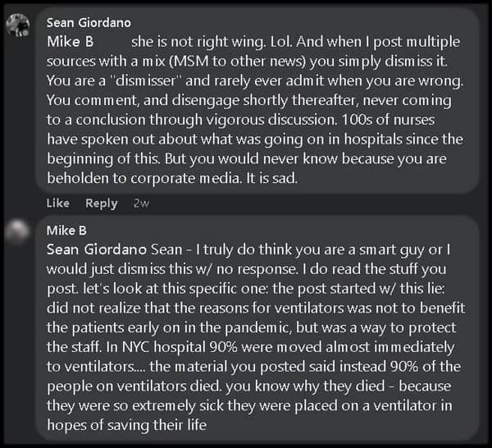Click the "It is sad." sentence
This screenshot has width=492, height=448.
271,178
